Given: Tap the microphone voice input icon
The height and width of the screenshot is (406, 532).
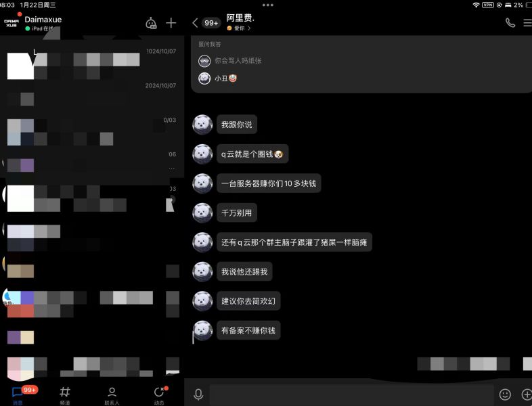Looking at the screenshot, I should [x=198, y=394].
